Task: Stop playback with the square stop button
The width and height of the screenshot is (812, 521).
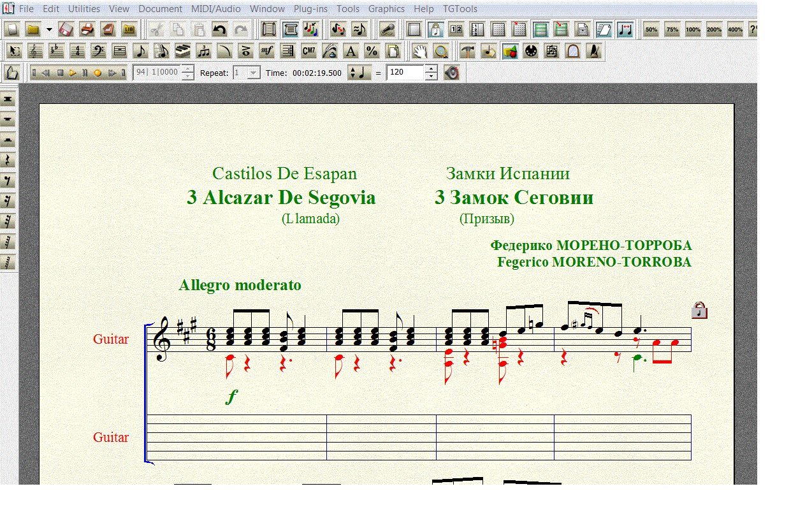Action: (x=61, y=73)
